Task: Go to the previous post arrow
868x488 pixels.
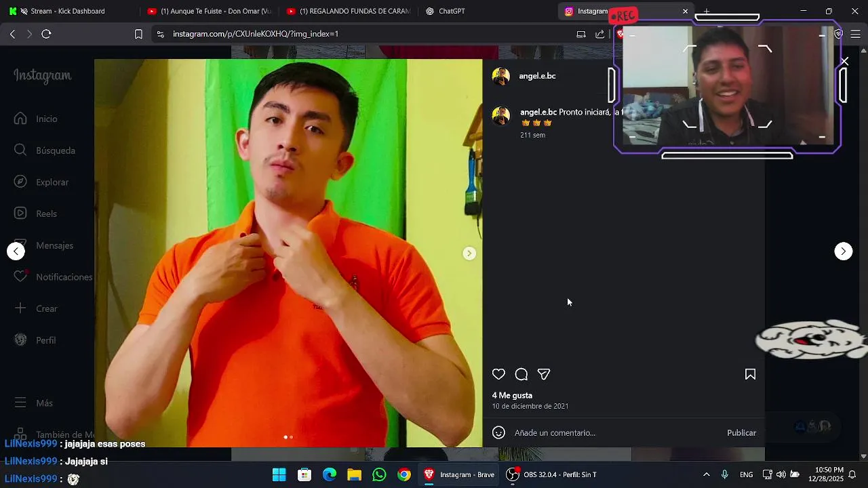Action: click(x=16, y=251)
